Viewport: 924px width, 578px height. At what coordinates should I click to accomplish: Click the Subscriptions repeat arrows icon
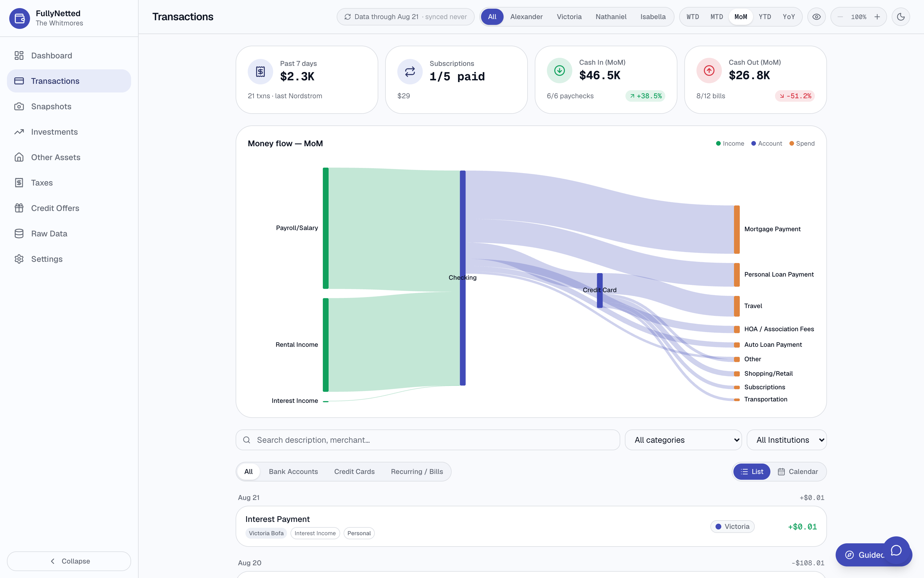coord(410,71)
